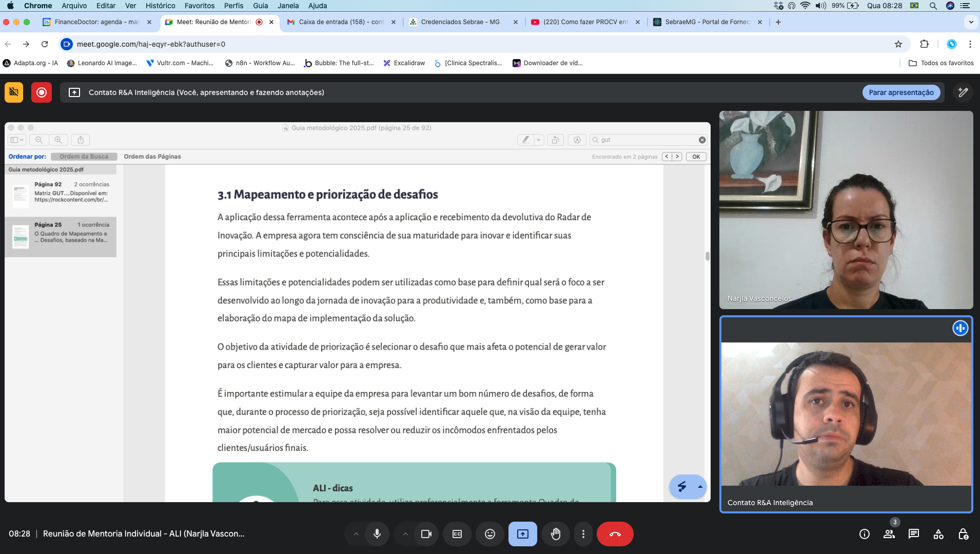Image resolution: width=980 pixels, height=554 pixels.
Task: Switch to FinanceDoctor agenda tab
Action: click(97, 22)
